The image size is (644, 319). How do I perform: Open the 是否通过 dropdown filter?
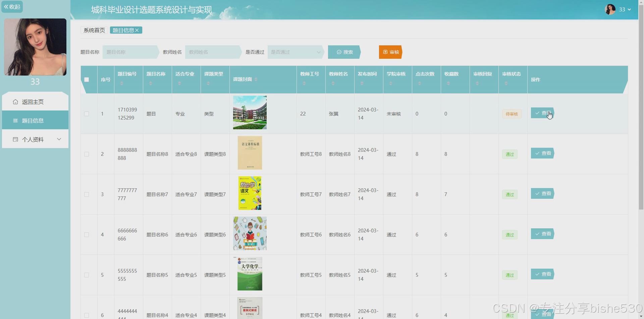296,52
